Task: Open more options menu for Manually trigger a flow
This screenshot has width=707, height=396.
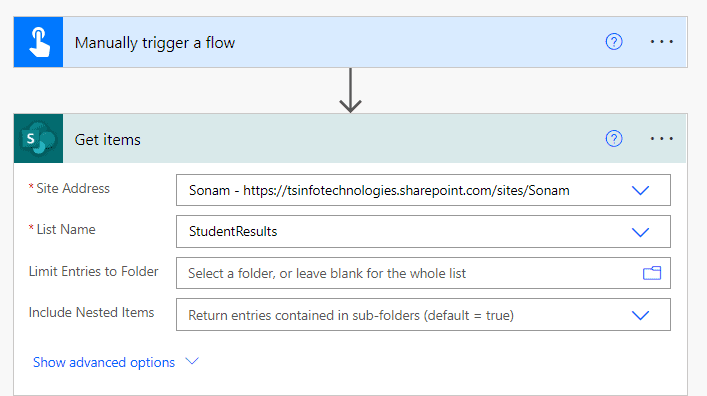Action: pyautogui.click(x=661, y=42)
